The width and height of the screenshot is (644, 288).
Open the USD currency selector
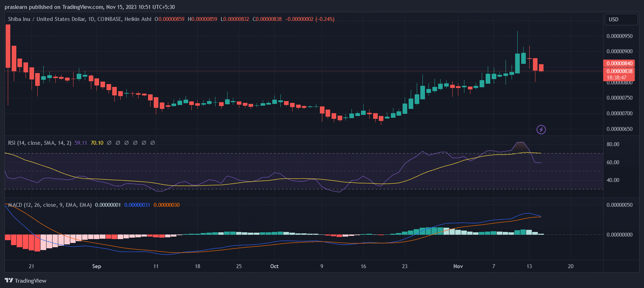(621, 20)
